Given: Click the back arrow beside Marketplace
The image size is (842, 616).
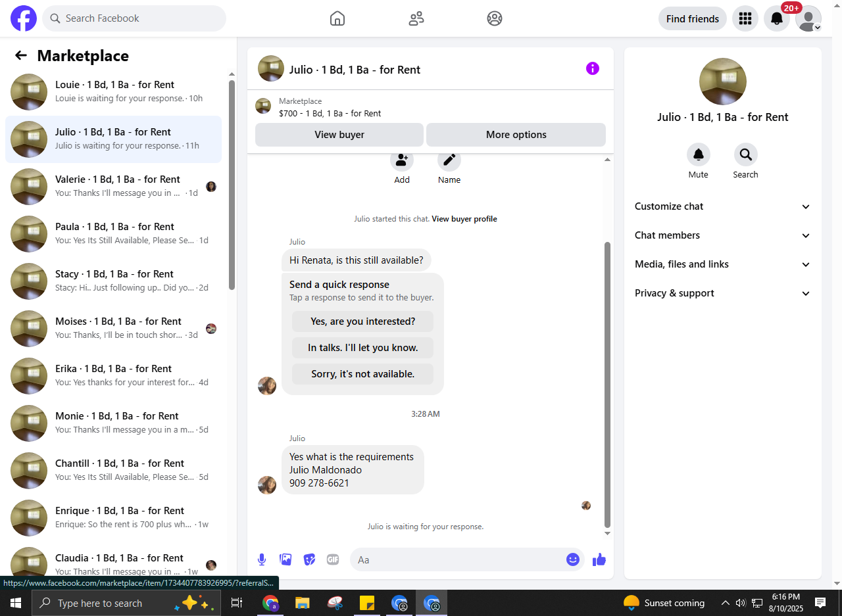Looking at the screenshot, I should pos(21,56).
